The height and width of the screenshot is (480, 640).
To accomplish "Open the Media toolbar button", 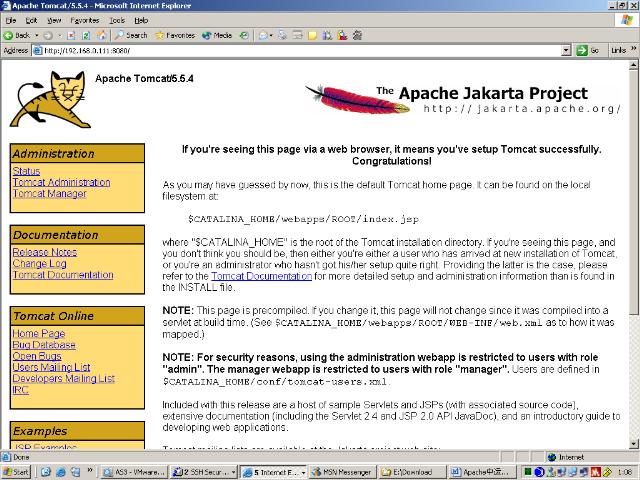I will pyautogui.click(x=217, y=36).
